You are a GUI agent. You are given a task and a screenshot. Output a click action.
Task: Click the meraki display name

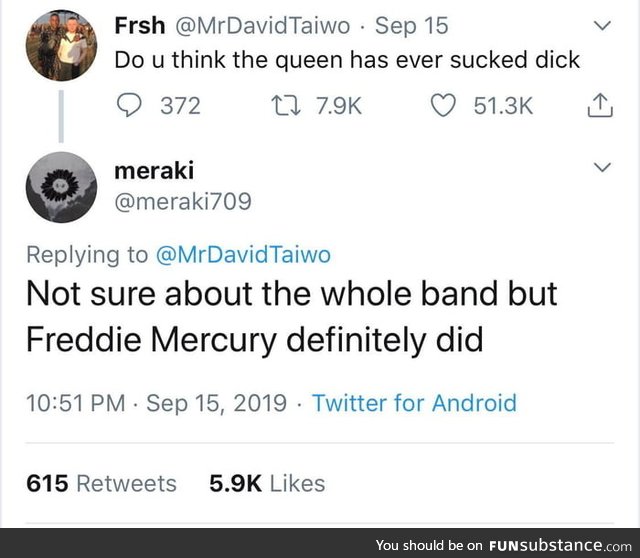coord(155,170)
